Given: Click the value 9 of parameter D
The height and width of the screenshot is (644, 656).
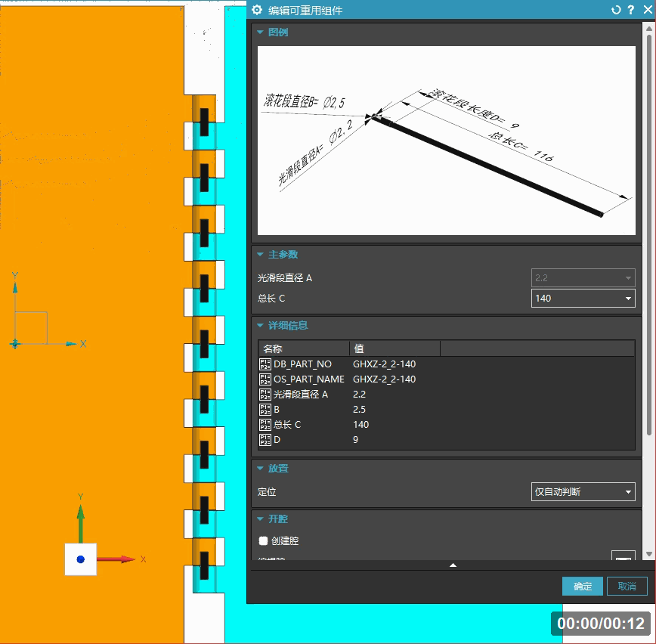Looking at the screenshot, I should tap(355, 439).
